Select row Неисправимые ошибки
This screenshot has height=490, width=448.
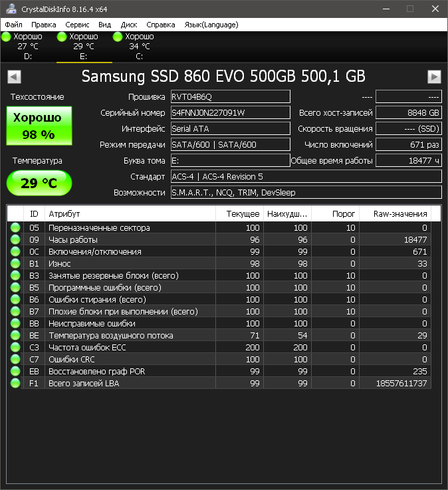[x=219, y=323]
